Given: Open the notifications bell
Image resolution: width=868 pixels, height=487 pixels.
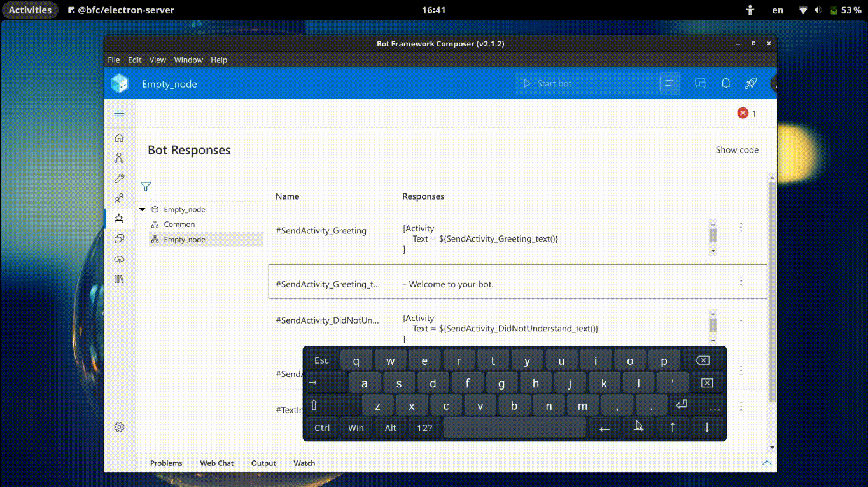Looking at the screenshot, I should (725, 83).
